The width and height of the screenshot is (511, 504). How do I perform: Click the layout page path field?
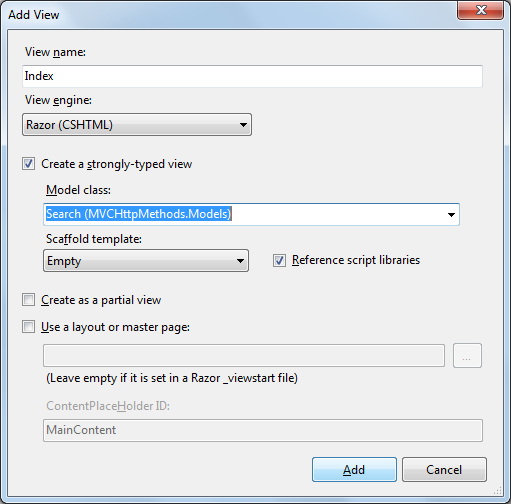pyautogui.click(x=244, y=356)
